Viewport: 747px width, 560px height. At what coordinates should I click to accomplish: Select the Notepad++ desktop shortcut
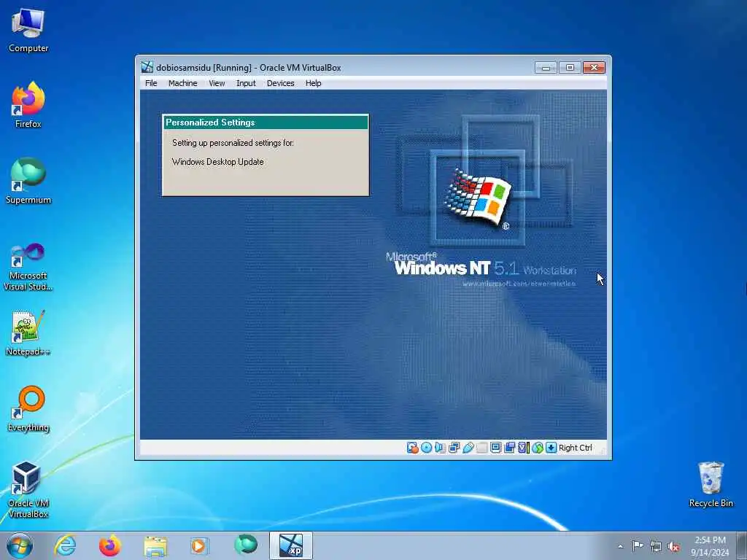click(28, 332)
